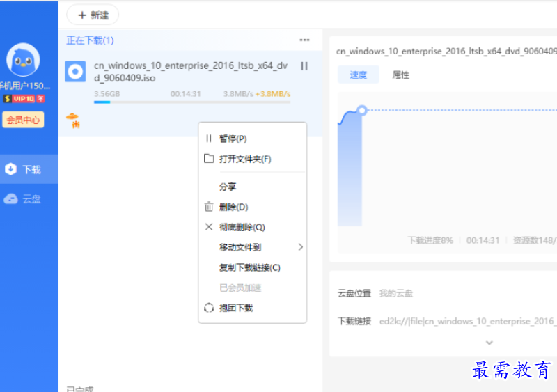Click the speed graph current-point marker
The image size is (557, 392).
pyautogui.click(x=362, y=110)
